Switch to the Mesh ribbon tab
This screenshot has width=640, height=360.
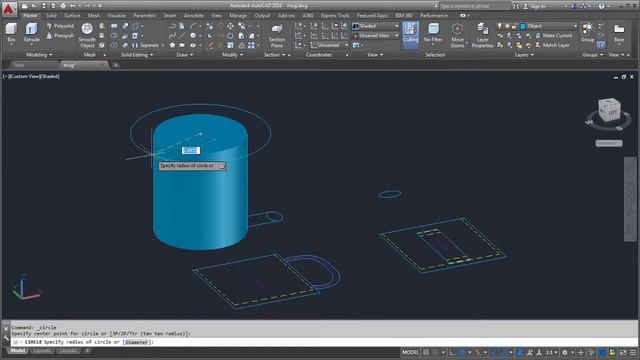[x=93, y=16]
